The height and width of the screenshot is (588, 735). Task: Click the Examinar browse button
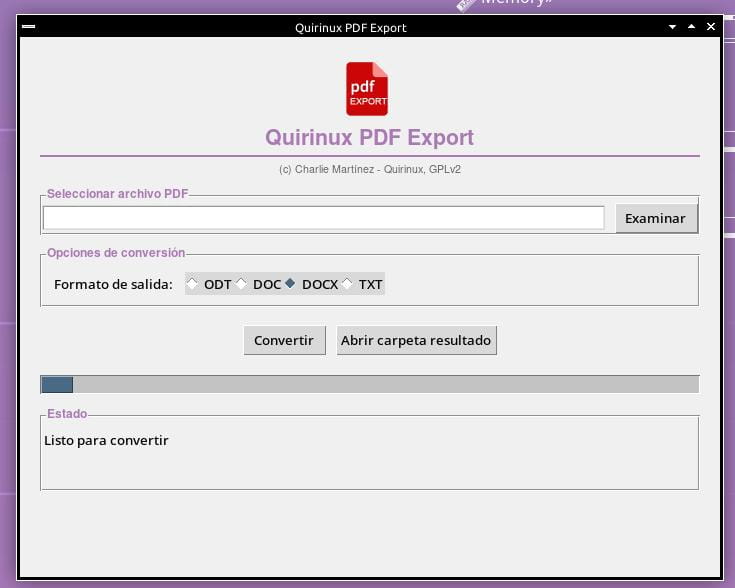656,219
